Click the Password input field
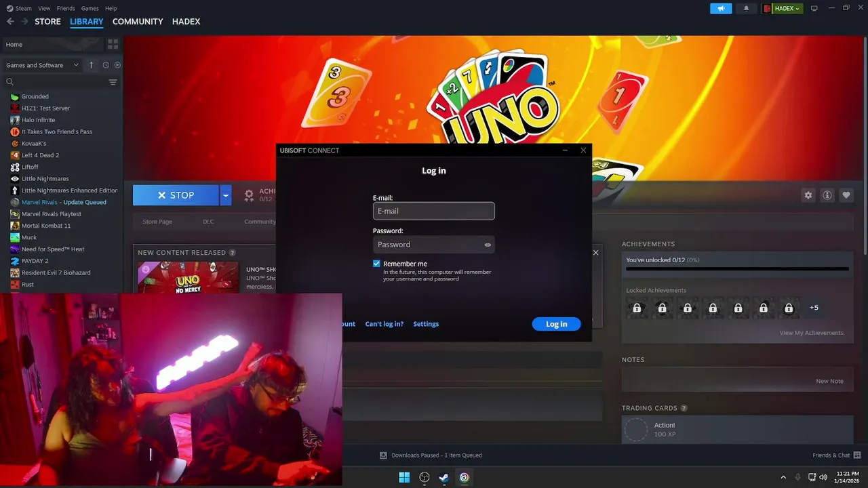The image size is (868, 488). 434,245
